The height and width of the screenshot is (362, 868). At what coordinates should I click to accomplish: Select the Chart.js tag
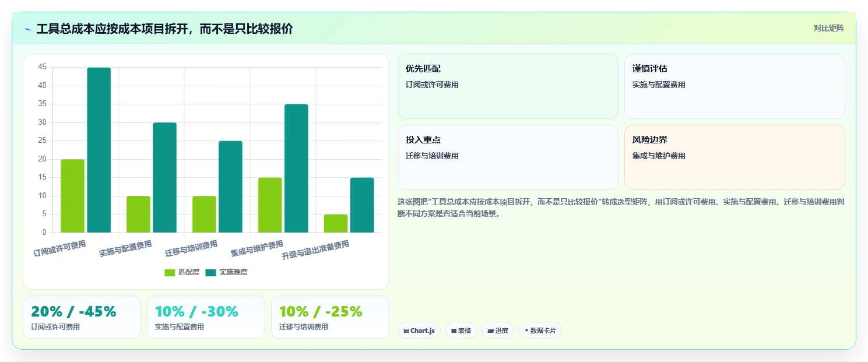click(x=419, y=331)
